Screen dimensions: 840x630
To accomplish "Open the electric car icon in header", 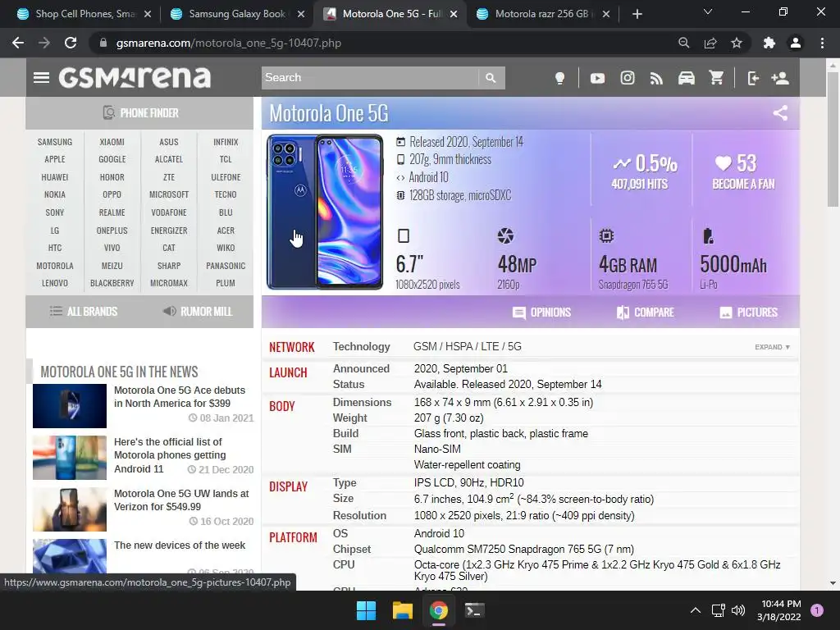I will coord(687,78).
